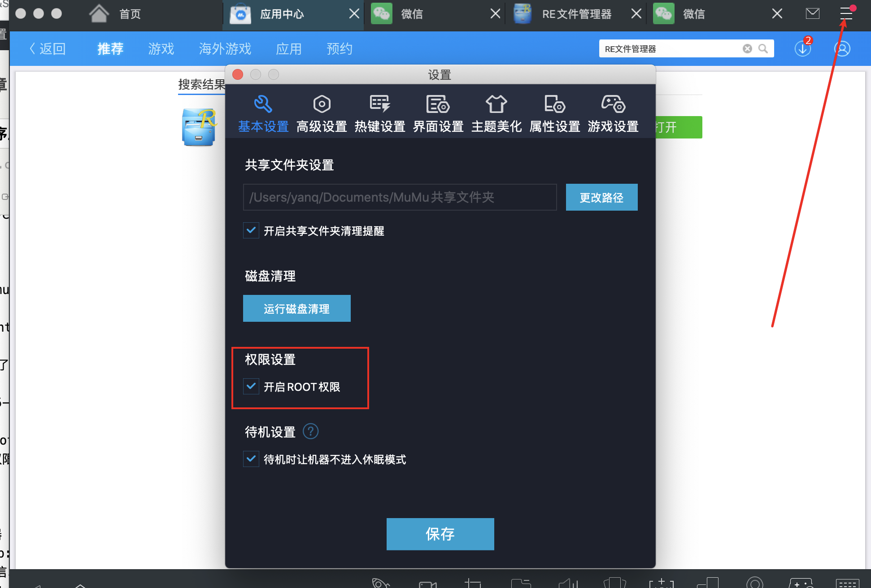Click the RE file manager app icon in results
871x588 pixels.
(x=199, y=128)
